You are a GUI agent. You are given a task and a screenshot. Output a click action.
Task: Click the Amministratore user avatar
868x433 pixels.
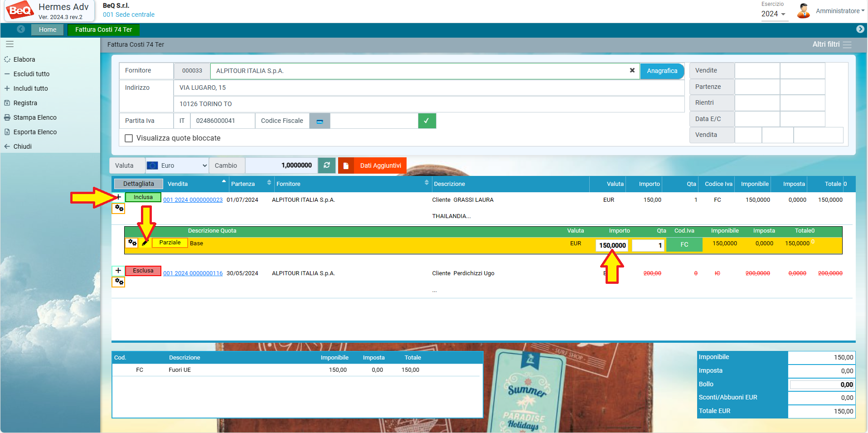(x=803, y=11)
